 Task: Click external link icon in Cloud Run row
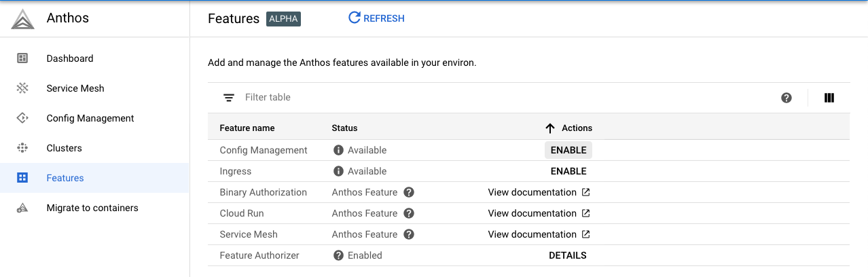pos(585,213)
